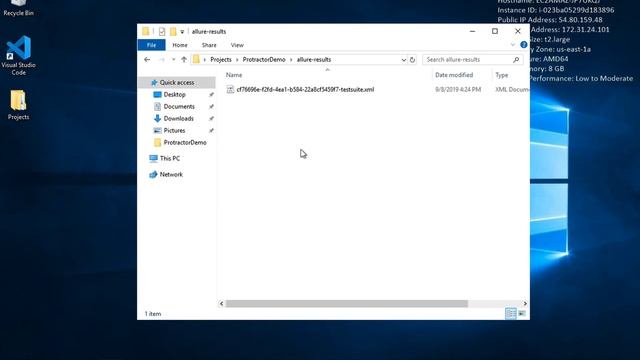640x360 pixels.
Task: Click the XML file's document icon
Action: pos(230,89)
